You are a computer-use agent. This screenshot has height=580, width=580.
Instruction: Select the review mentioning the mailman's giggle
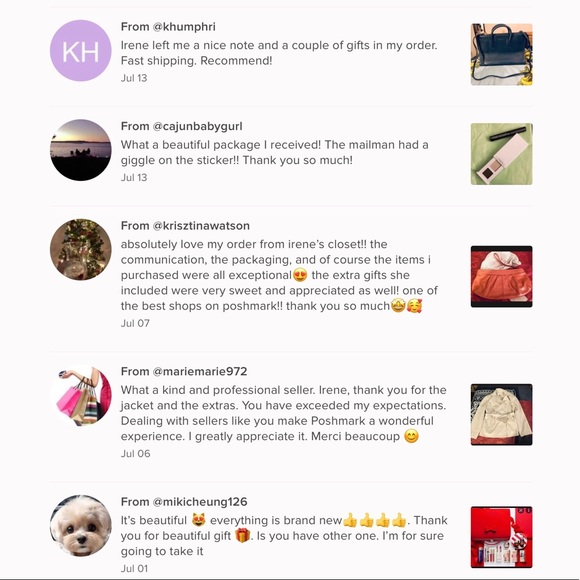(x=274, y=152)
